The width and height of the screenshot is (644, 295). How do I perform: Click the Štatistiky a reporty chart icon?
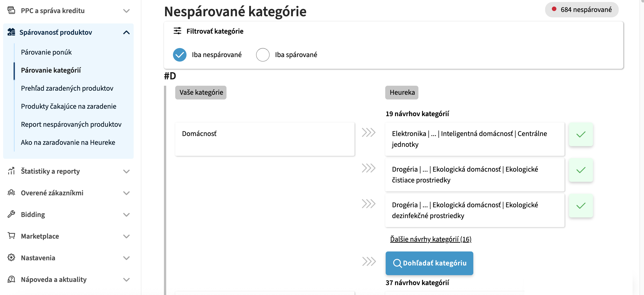click(x=11, y=171)
